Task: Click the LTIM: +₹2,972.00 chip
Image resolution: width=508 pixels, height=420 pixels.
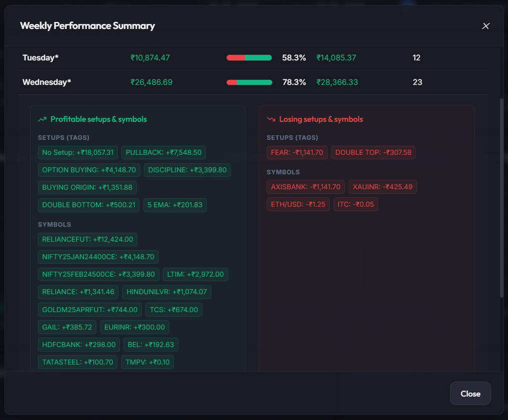Action: tap(195, 274)
